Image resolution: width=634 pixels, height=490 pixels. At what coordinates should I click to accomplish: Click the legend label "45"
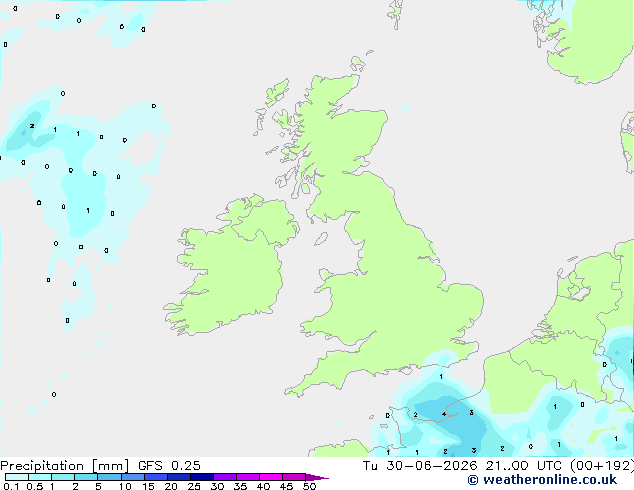(286, 486)
